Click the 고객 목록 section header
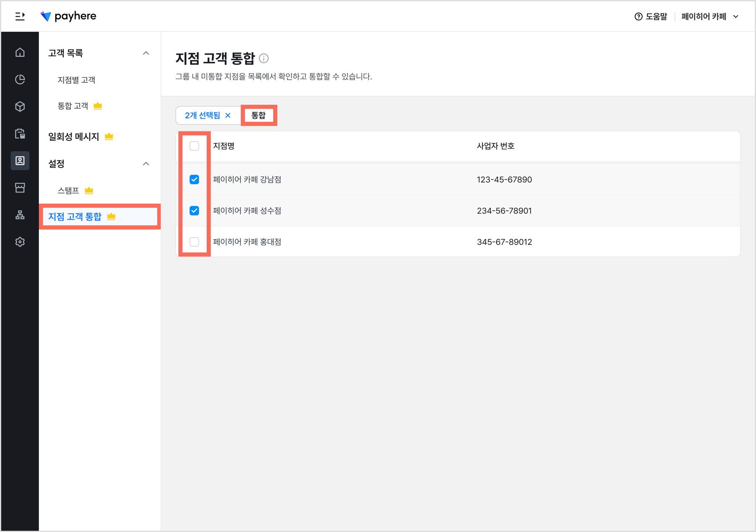The height and width of the screenshot is (532, 756). 65,53
